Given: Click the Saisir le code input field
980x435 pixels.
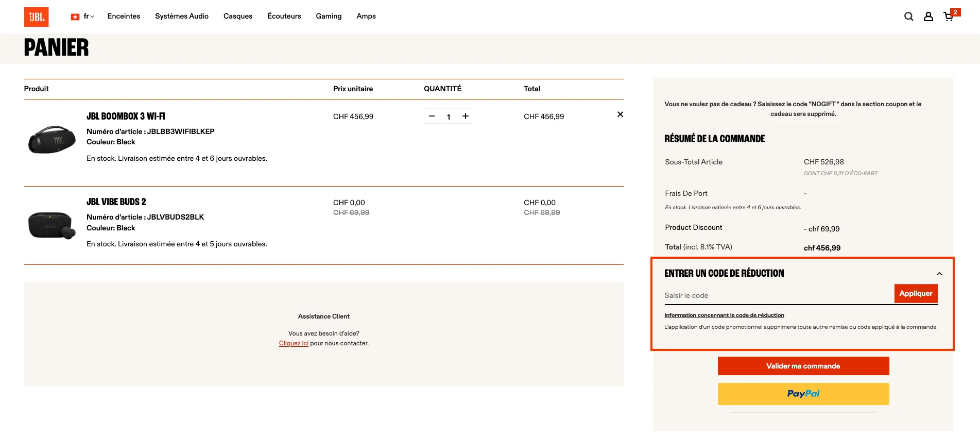Looking at the screenshot, I should point(779,295).
